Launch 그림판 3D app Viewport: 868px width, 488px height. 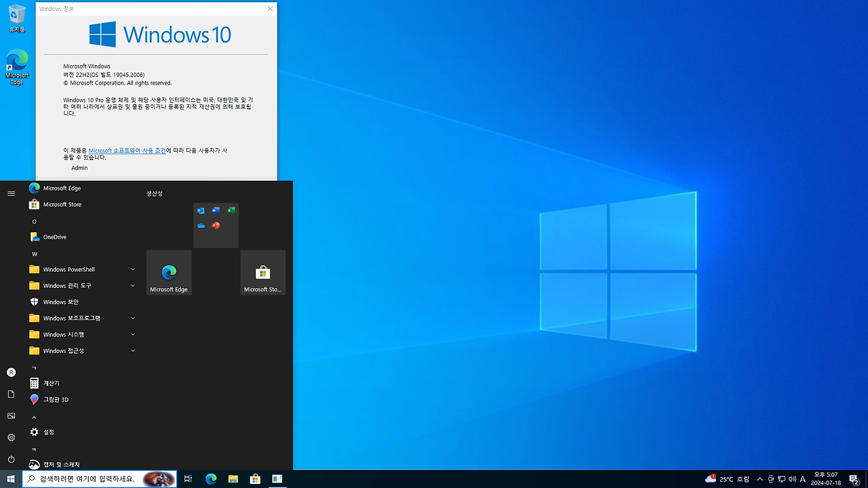point(81,400)
